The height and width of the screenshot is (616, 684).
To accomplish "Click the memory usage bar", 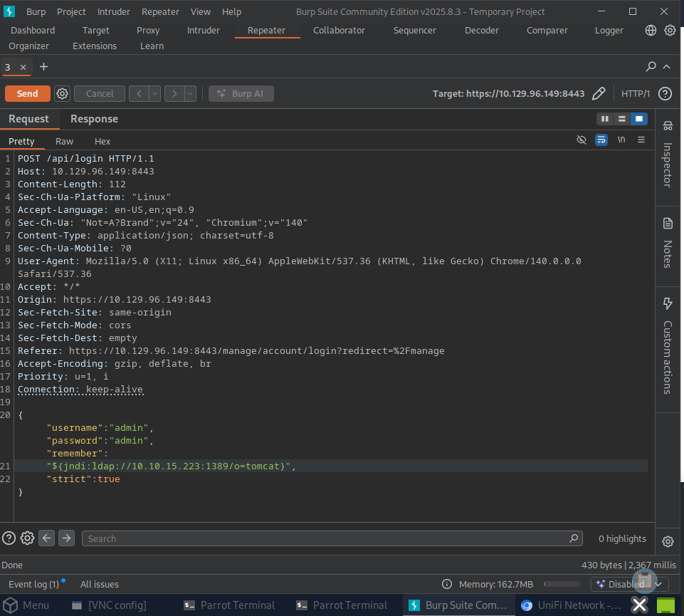I will point(562,584).
